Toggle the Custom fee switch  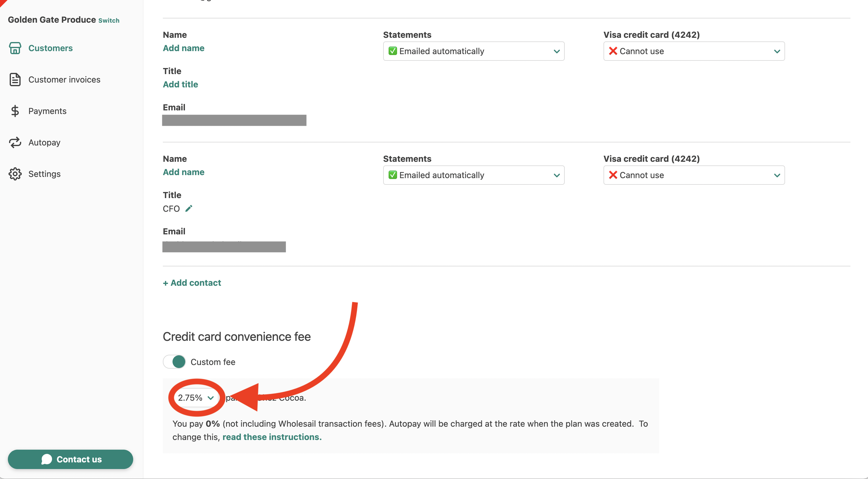[x=174, y=362]
